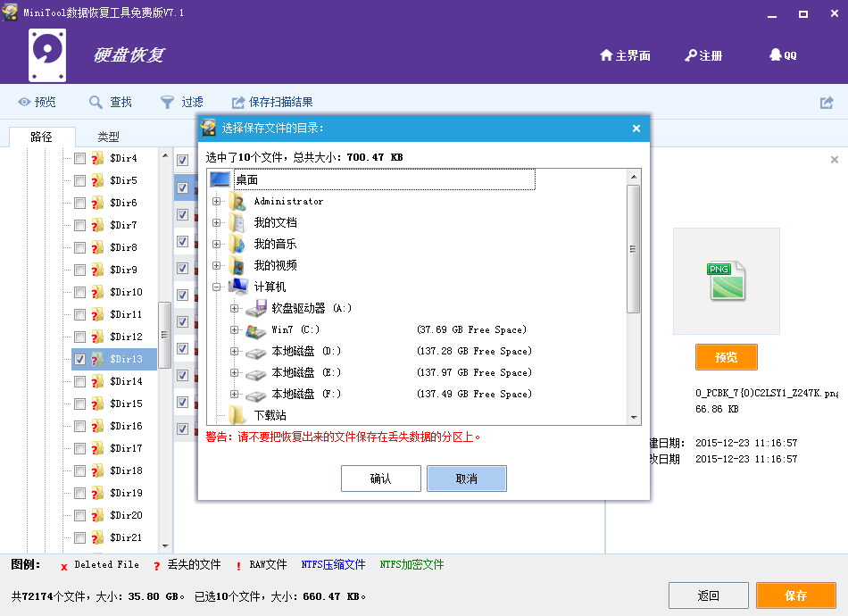Viewport: 848px width, 616px height.
Task: Check the $Dir4 checkbox
Action: 79,158
